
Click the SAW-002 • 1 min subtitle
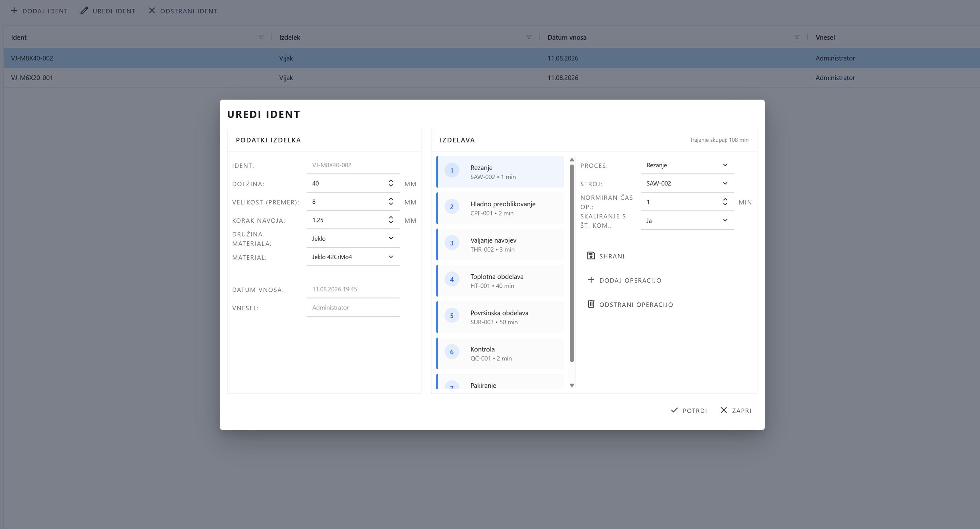[x=493, y=177]
